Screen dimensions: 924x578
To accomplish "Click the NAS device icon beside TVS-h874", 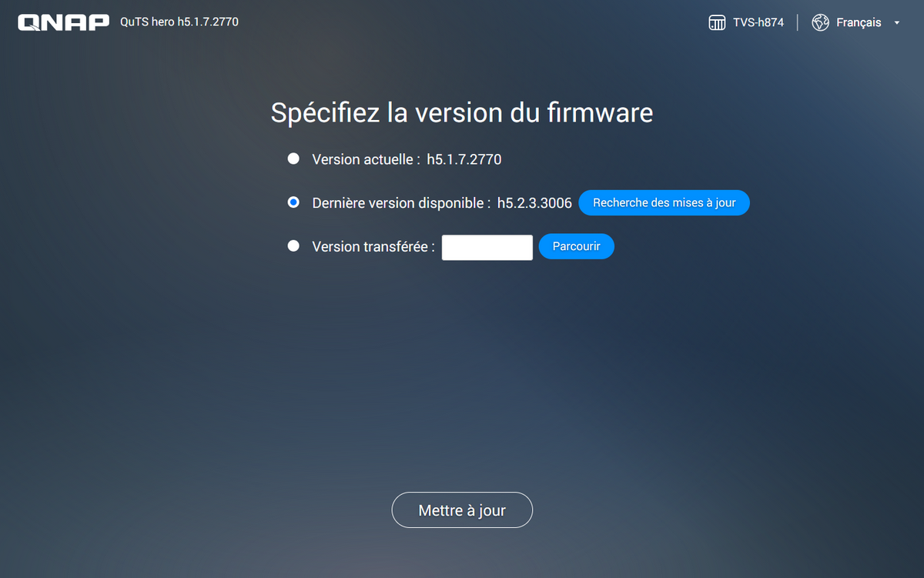I will 717,22.
